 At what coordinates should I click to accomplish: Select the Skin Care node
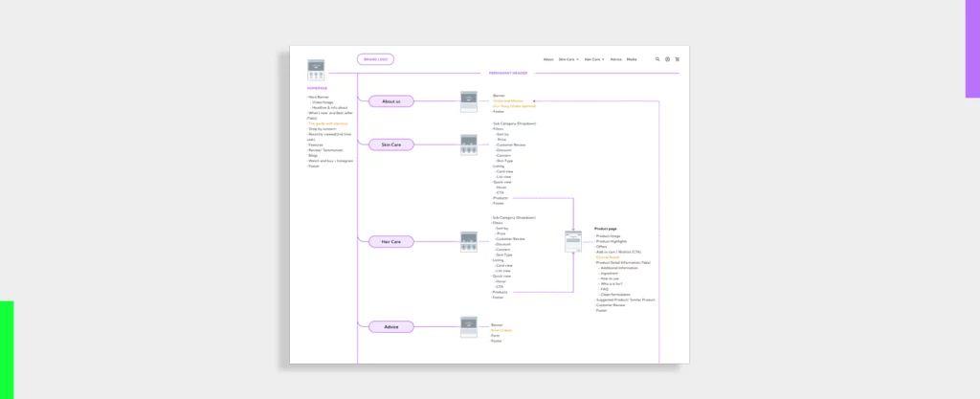point(391,144)
